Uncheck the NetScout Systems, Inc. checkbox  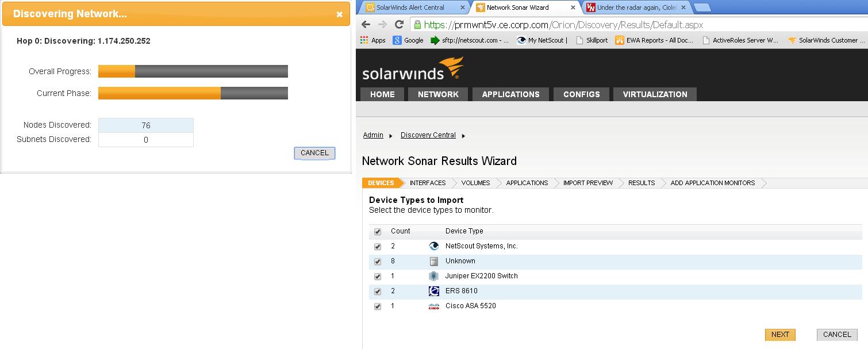coord(378,247)
